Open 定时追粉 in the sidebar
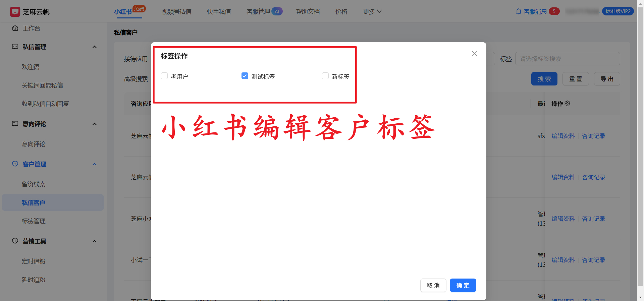The width and height of the screenshot is (644, 301). pyautogui.click(x=34, y=261)
